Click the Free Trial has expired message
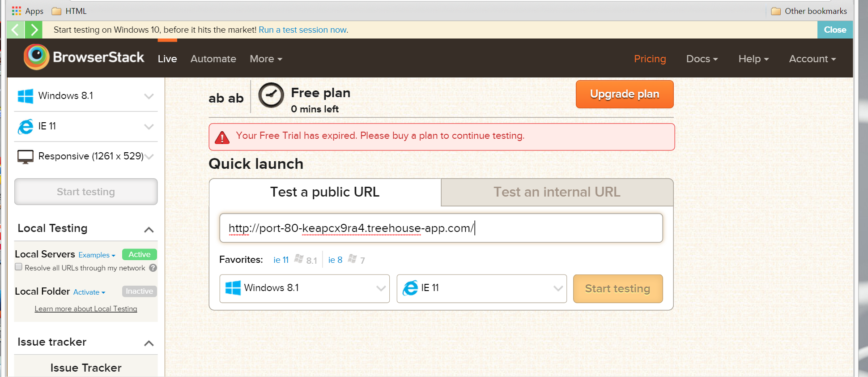868x377 pixels. (380, 136)
